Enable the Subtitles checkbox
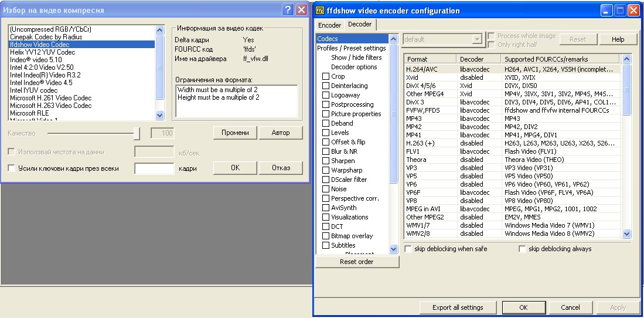Image resolution: width=644 pixels, height=318 pixels. [x=326, y=245]
